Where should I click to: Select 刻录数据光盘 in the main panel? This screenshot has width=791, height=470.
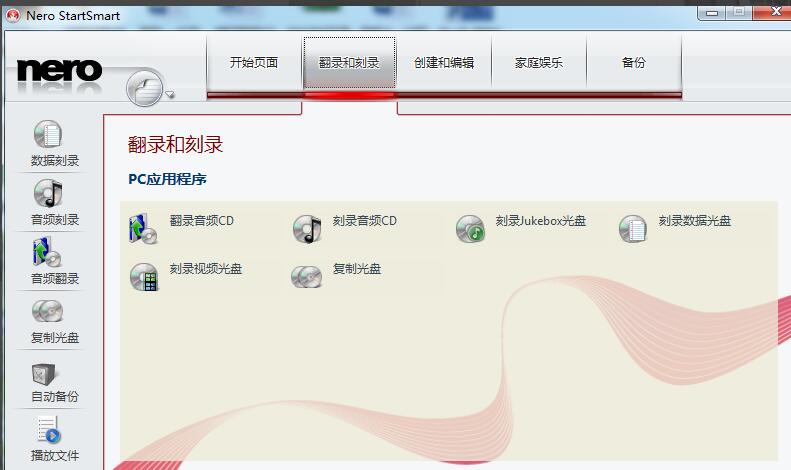[x=693, y=222]
